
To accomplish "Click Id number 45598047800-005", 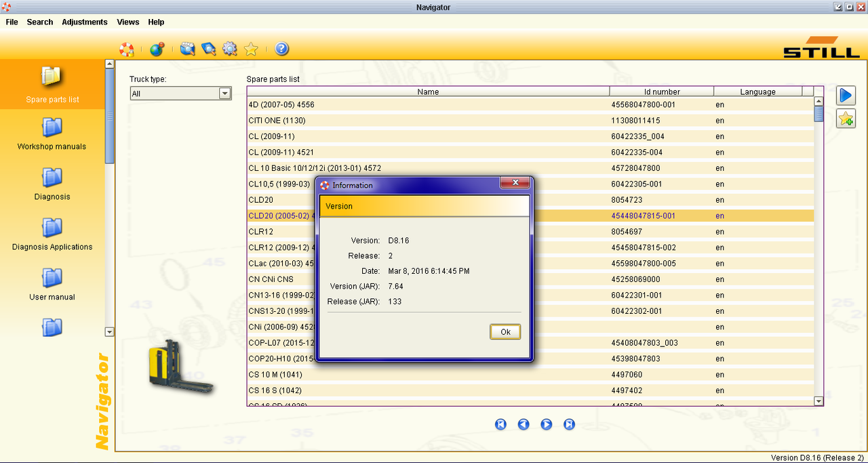I will point(644,264).
